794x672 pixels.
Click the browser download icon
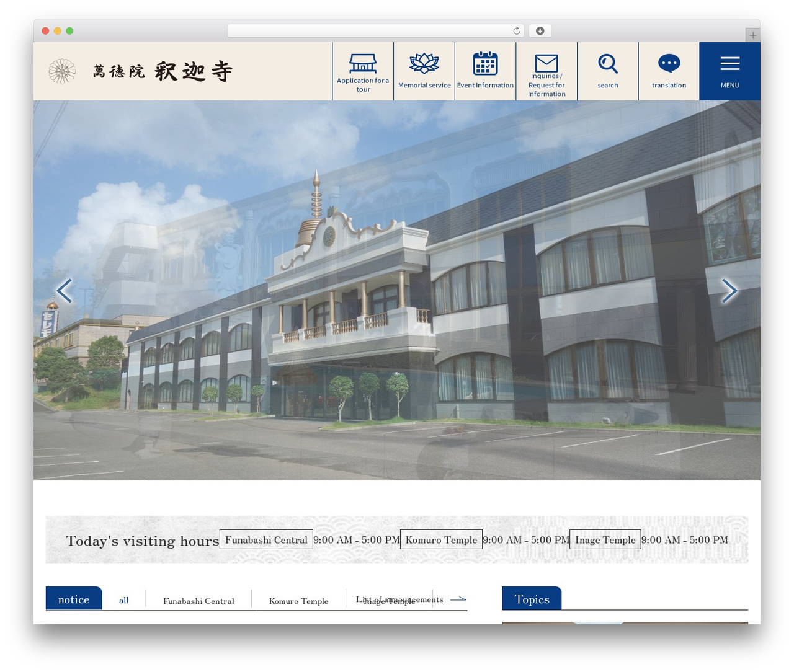coord(540,31)
